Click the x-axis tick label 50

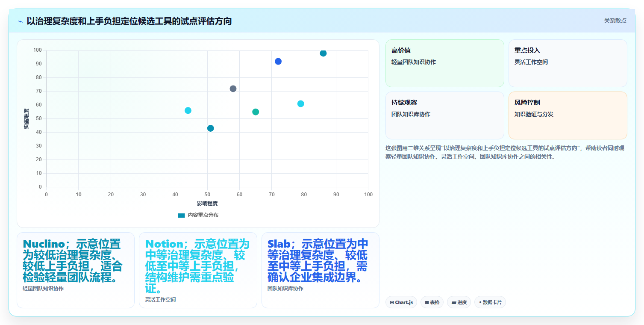[x=207, y=195]
